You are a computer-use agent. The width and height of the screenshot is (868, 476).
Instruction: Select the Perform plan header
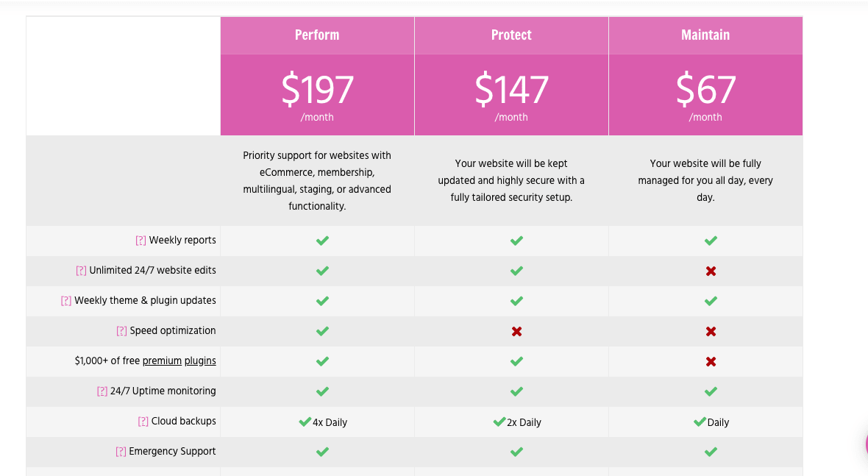click(x=317, y=35)
